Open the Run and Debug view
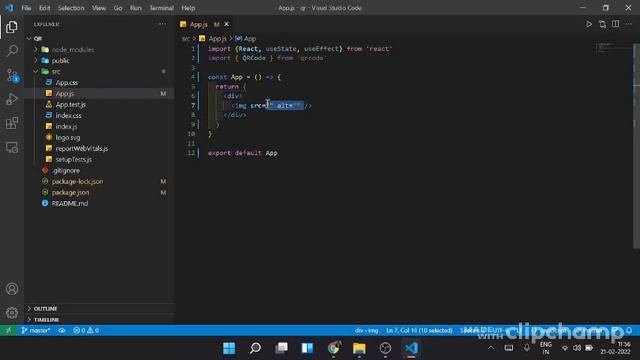This screenshot has width=640, height=360. [12, 99]
